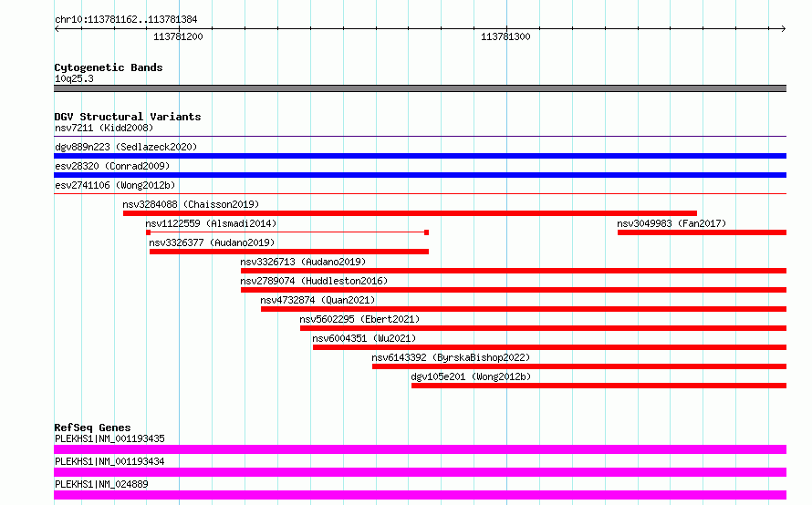Select the red bar under nsv4732874
Viewport: 812px width, 505px height.
click(524, 309)
